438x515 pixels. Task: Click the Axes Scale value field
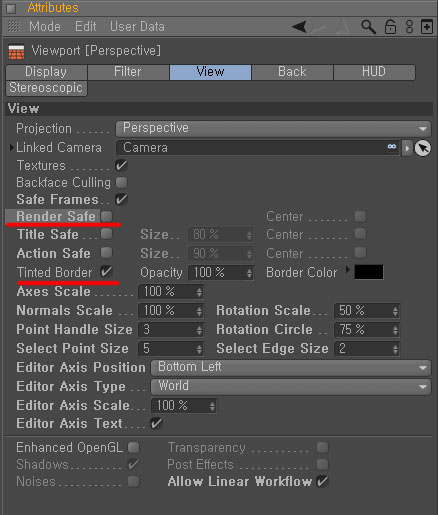click(170, 292)
